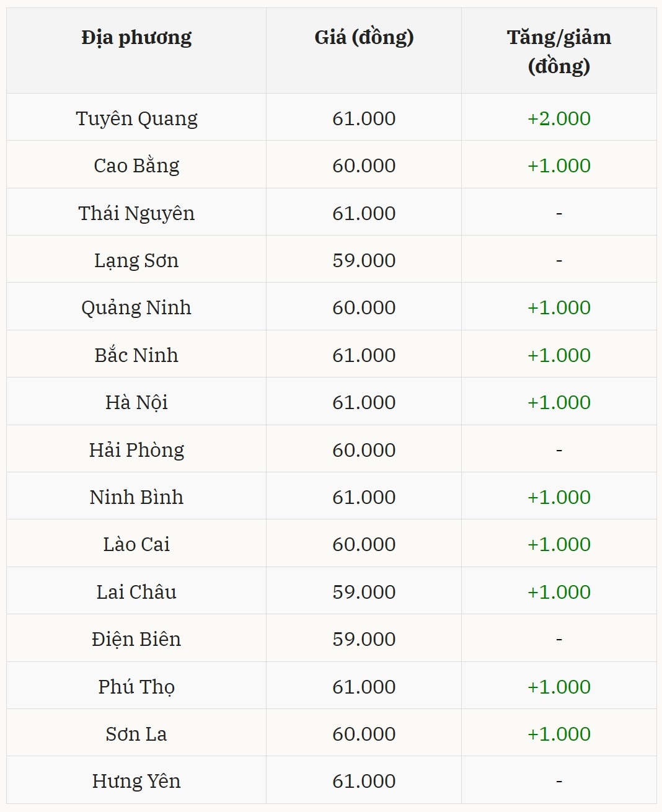Click Phú Thọ's +1.000 change value

[x=558, y=687]
